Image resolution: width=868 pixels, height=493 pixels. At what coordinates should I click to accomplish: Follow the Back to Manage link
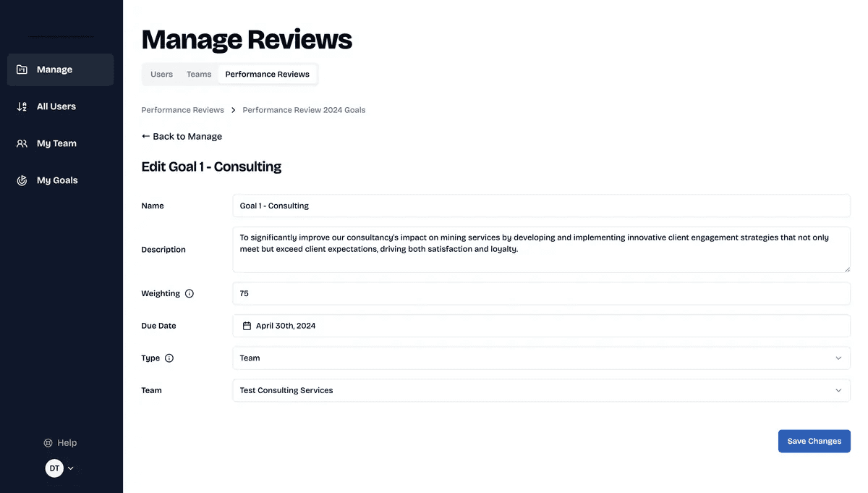coord(182,136)
